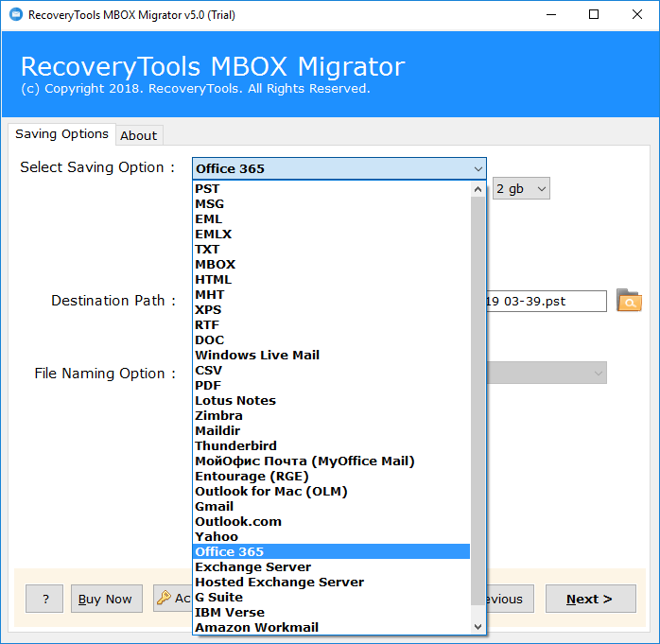Pick Gmail as saving option

[331, 506]
